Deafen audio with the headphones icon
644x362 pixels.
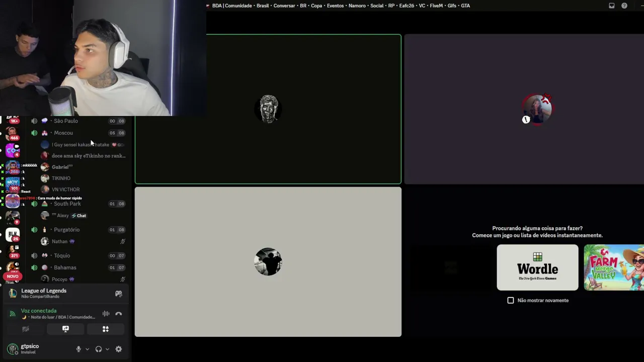point(99,349)
